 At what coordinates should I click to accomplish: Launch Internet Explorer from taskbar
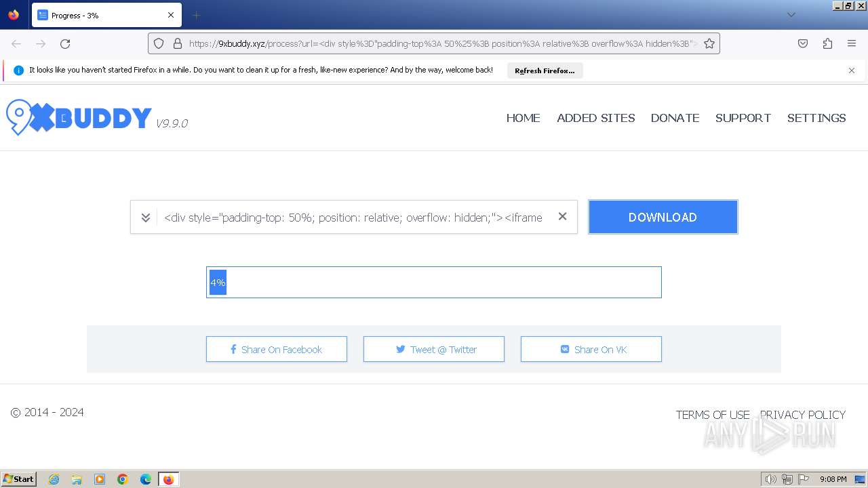click(54, 479)
